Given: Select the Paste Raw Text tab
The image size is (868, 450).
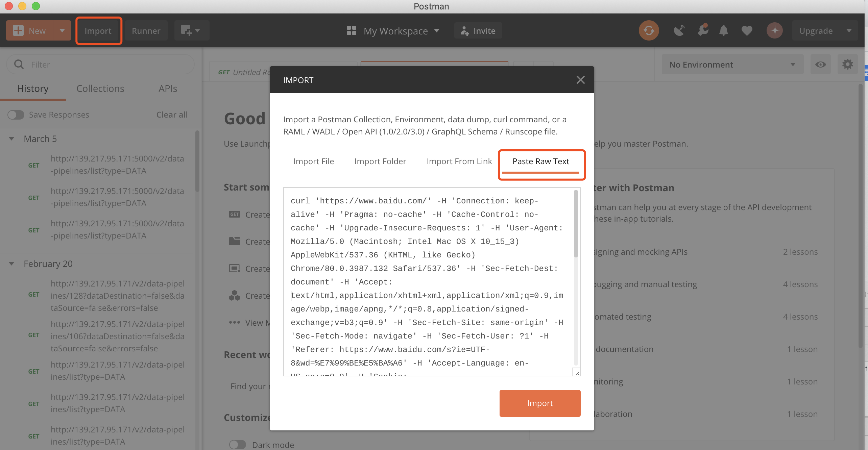Looking at the screenshot, I should coord(541,161).
